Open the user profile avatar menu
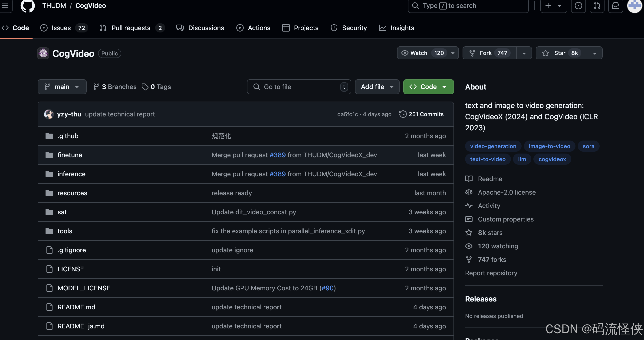 pyautogui.click(x=634, y=6)
